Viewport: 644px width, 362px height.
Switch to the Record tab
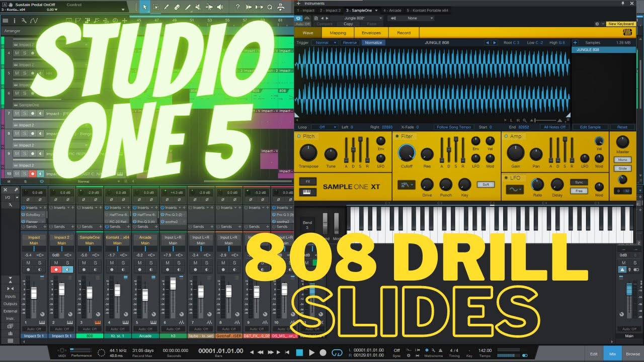click(404, 33)
